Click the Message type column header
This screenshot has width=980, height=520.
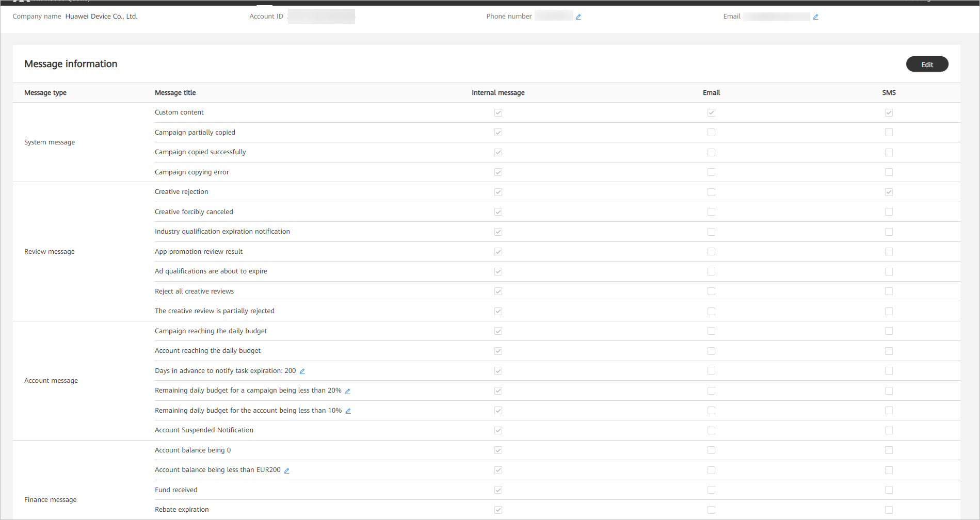45,92
